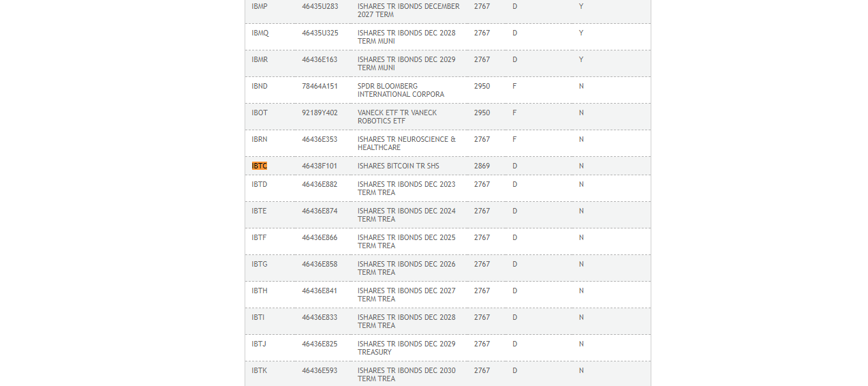Click the IBTK ticker symbol
Viewport: 868px width, 386px height.
(x=260, y=370)
